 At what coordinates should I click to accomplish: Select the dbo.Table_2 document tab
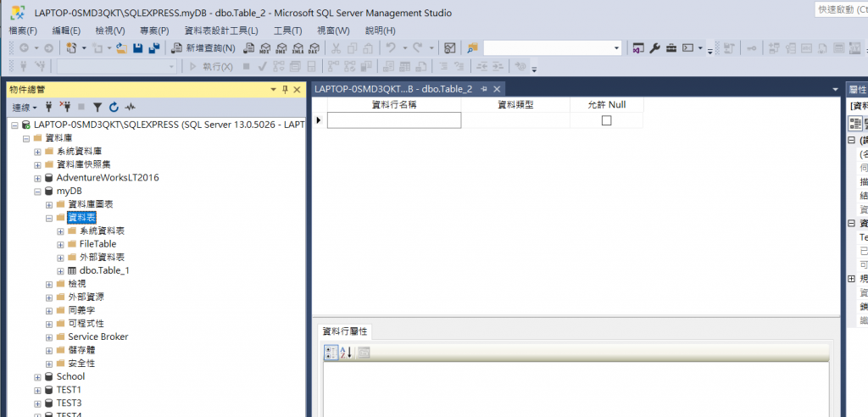(393, 89)
